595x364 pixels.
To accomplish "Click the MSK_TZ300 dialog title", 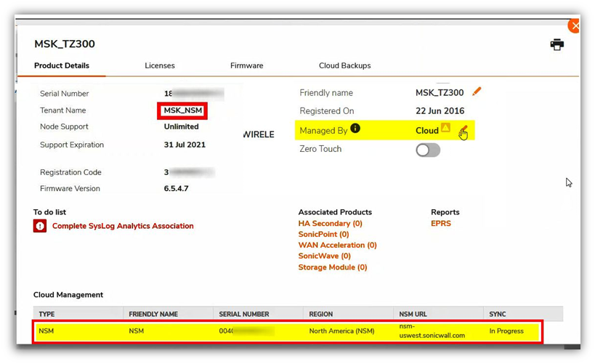I will 65,44.
